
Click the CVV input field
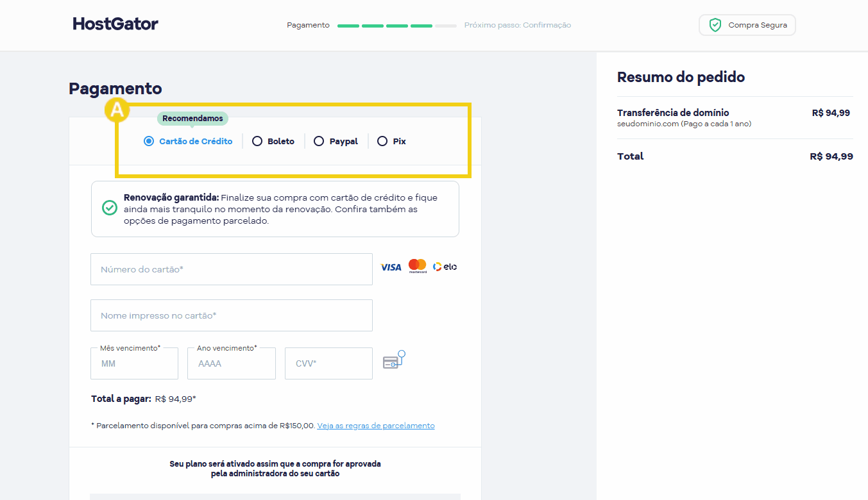click(328, 363)
